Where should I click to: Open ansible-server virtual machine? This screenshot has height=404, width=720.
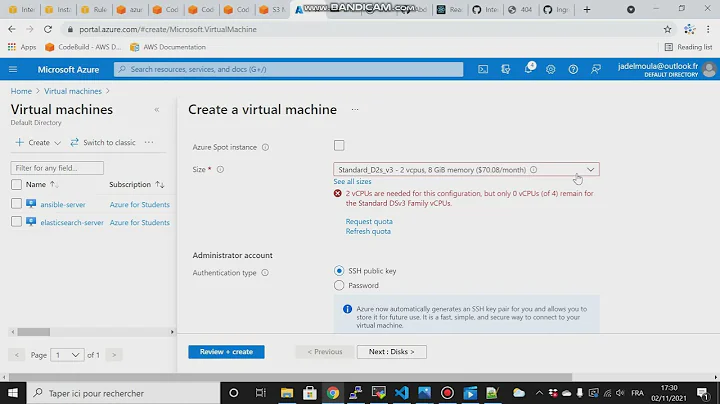click(x=63, y=204)
